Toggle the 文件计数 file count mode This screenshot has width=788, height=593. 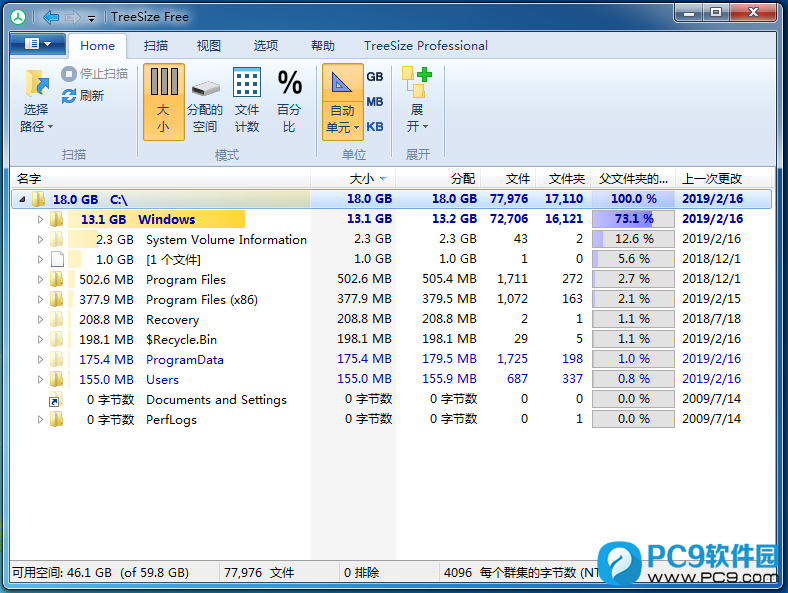pyautogui.click(x=247, y=102)
